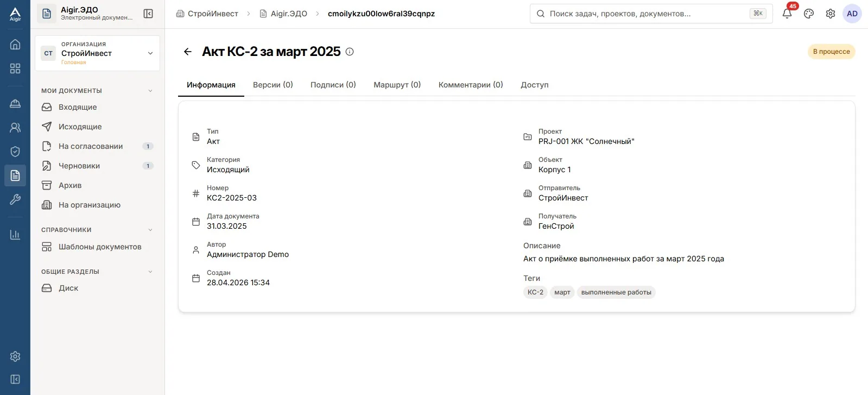Open settings gear at bottom of rail
Viewport: 868px width, 395px height.
tap(15, 356)
